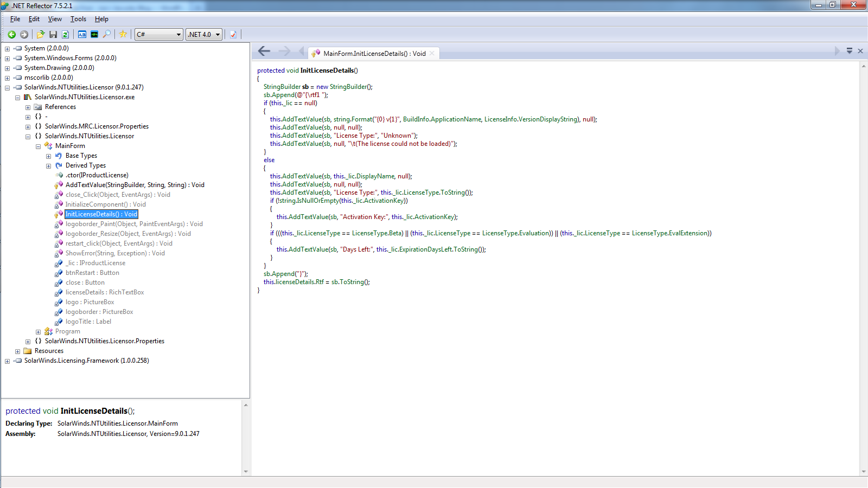Select _lic : IProductLicense field
The width and height of the screenshot is (868, 488).
(x=95, y=263)
